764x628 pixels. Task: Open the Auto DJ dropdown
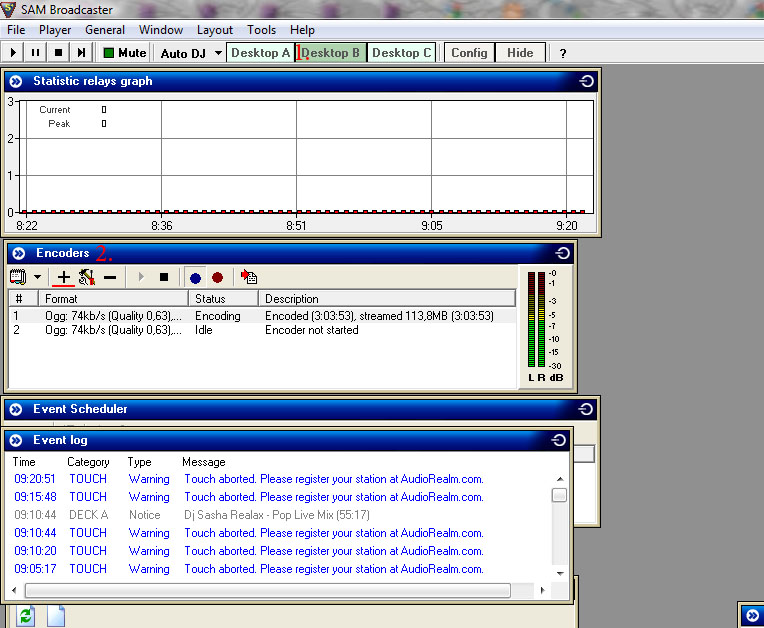point(218,53)
